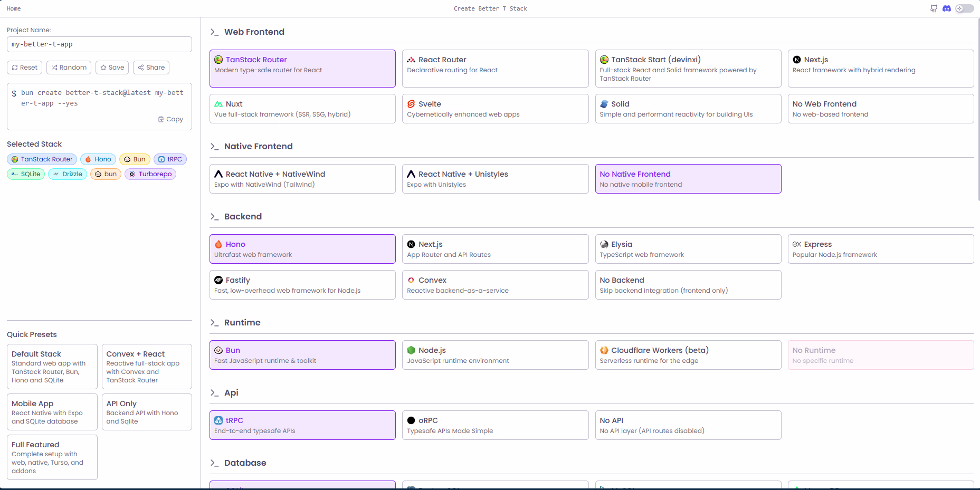
Task: Click the Elysia logo in Backend section
Action: 604,244
